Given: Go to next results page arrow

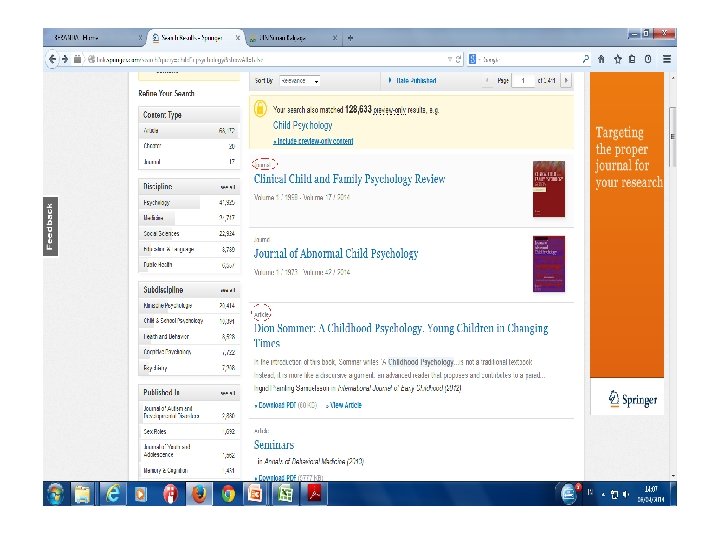Looking at the screenshot, I should [566, 80].
